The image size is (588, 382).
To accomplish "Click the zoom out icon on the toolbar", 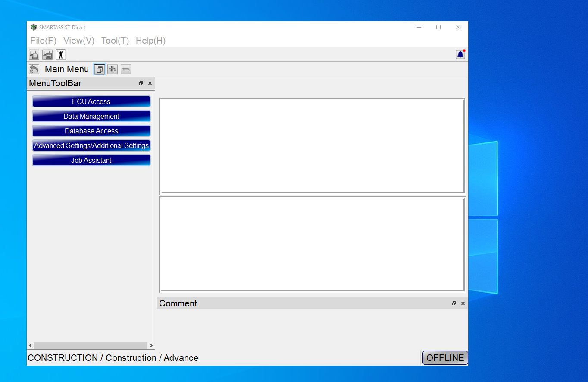I will (125, 69).
